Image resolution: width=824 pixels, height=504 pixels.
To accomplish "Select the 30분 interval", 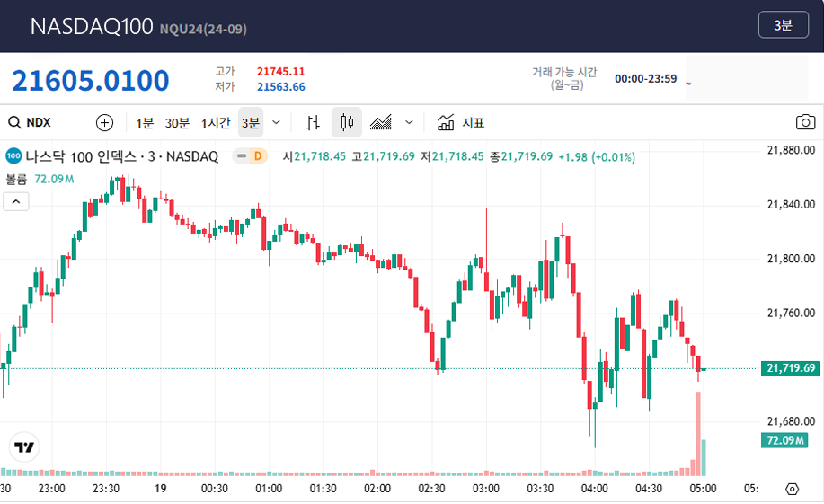I will (x=177, y=123).
